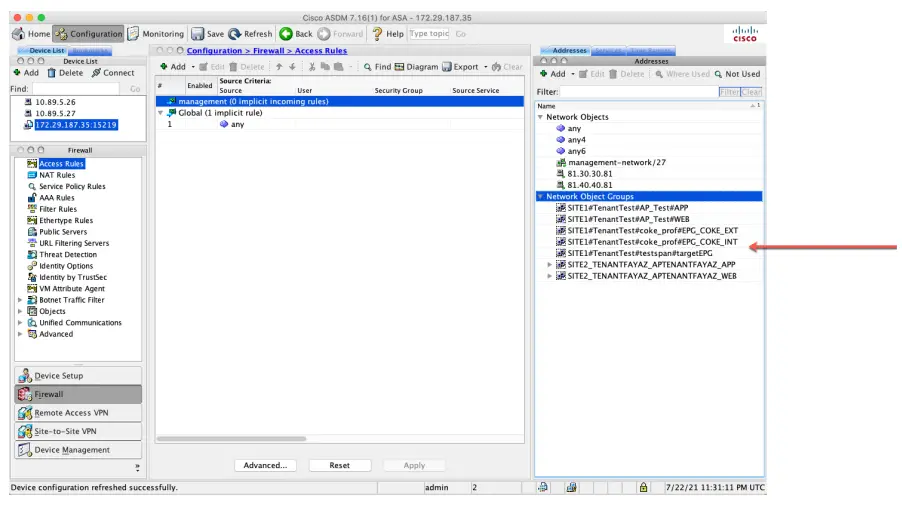The width and height of the screenshot is (902, 507).
Task: Add a new address object
Action: pyautogui.click(x=552, y=74)
